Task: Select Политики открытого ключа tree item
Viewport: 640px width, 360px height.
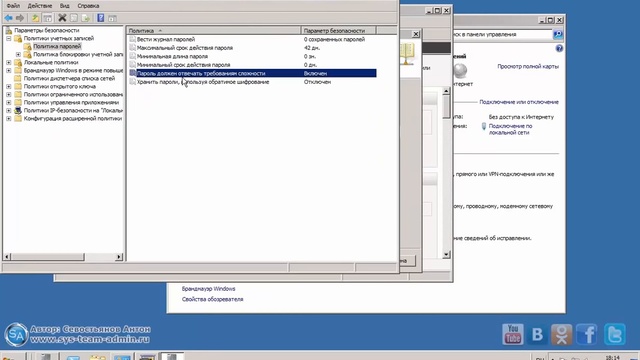Action: coord(60,87)
